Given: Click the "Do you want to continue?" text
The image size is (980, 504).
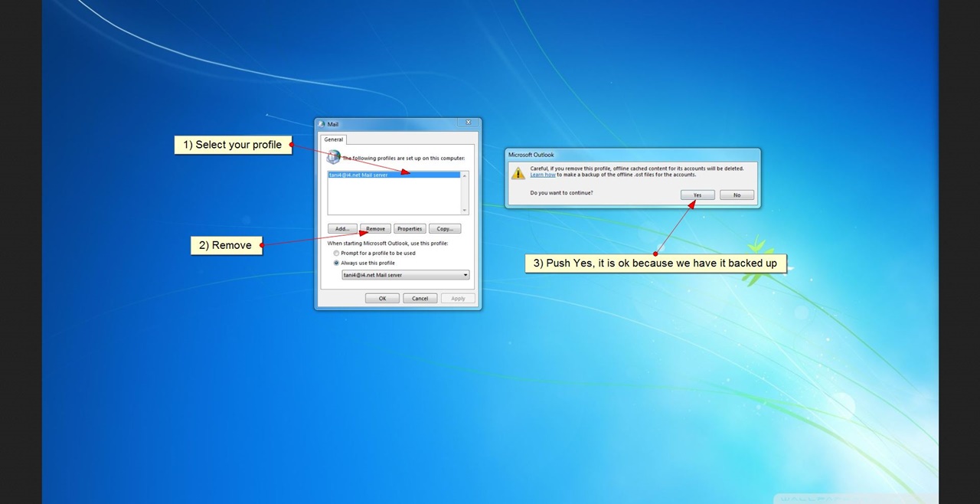Looking at the screenshot, I should pos(561,193).
